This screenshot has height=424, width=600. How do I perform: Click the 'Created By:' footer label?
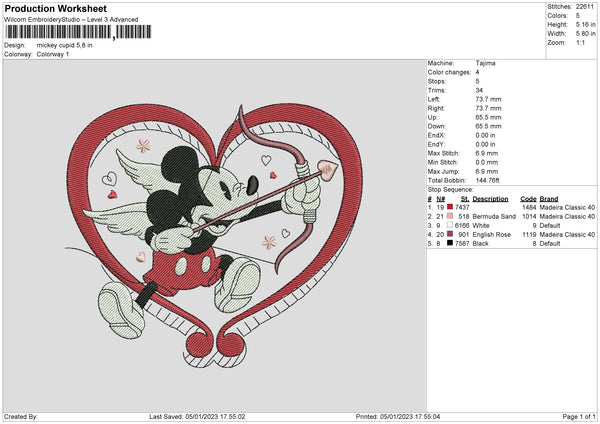[21, 417]
